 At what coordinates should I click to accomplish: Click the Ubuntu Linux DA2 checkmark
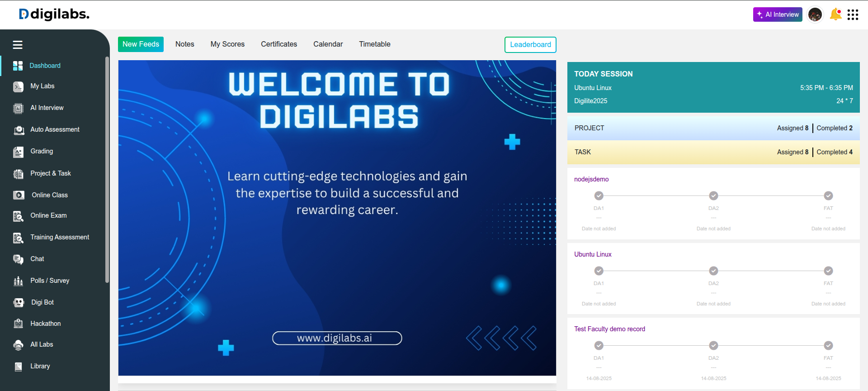point(713,271)
